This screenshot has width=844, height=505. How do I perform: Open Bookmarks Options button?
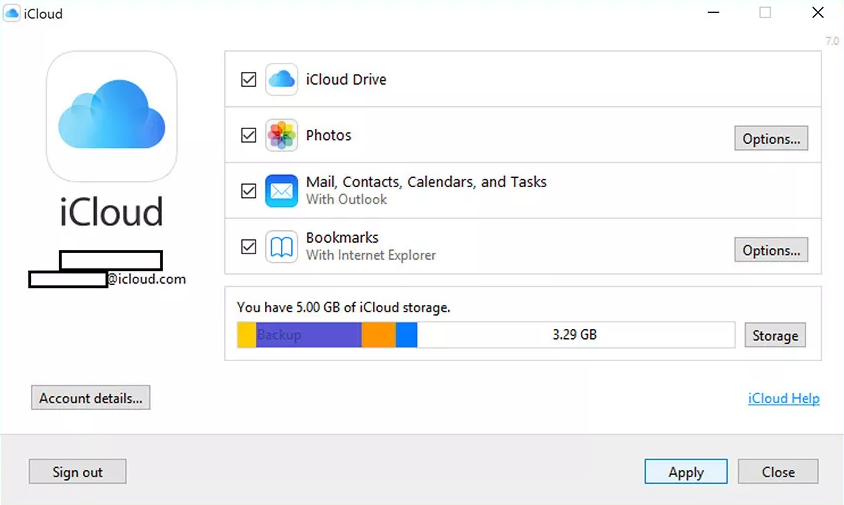(x=771, y=250)
